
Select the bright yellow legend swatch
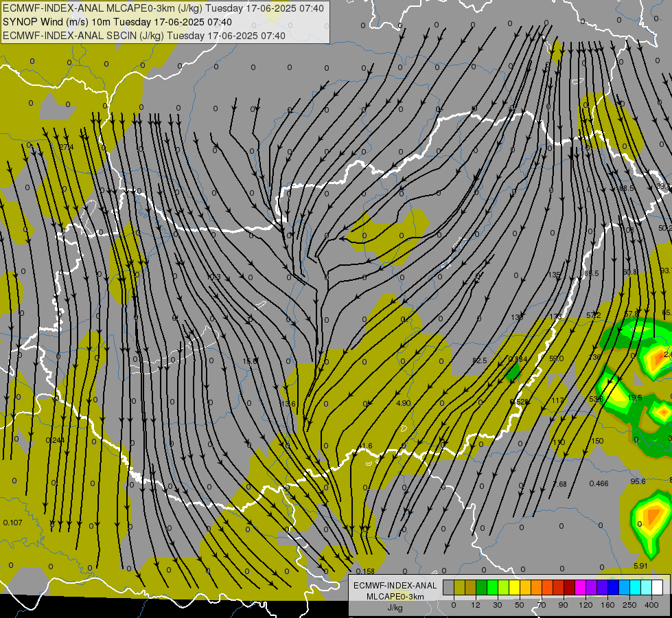(514, 587)
